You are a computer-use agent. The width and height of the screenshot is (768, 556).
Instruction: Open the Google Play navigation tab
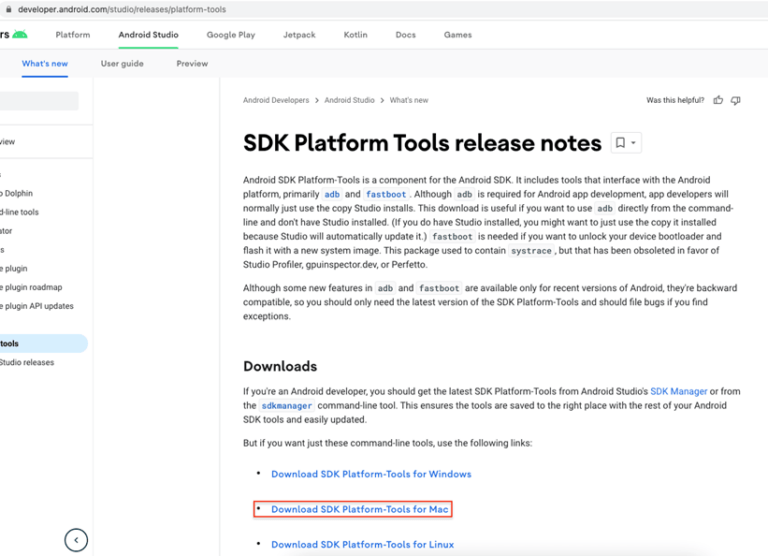[231, 35]
